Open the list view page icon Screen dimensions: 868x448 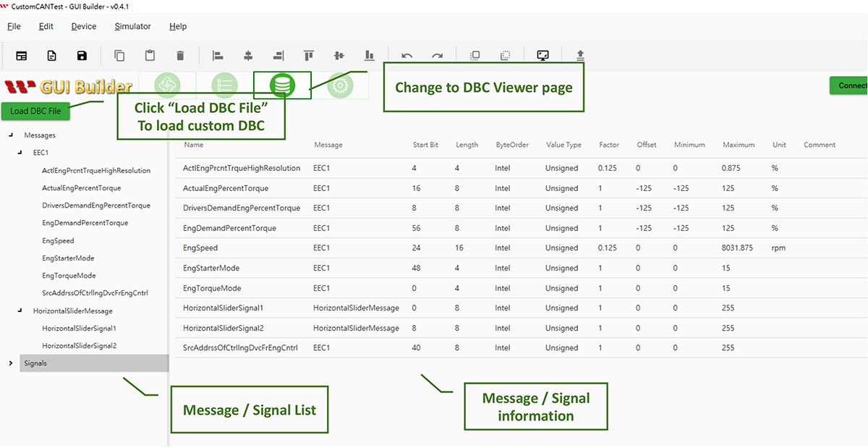tap(225, 85)
